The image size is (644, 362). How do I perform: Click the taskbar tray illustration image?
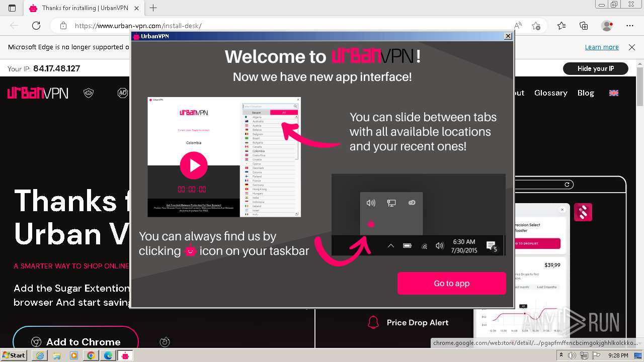click(418, 215)
